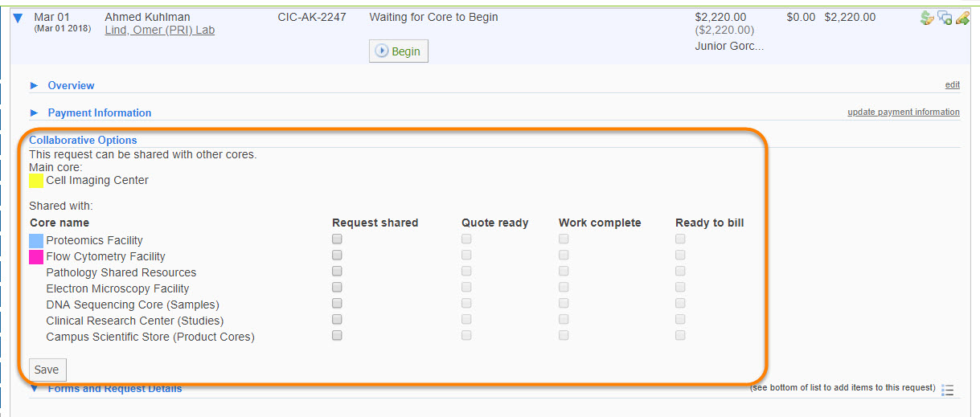Collapse the Forms and Request Details section

click(x=34, y=389)
